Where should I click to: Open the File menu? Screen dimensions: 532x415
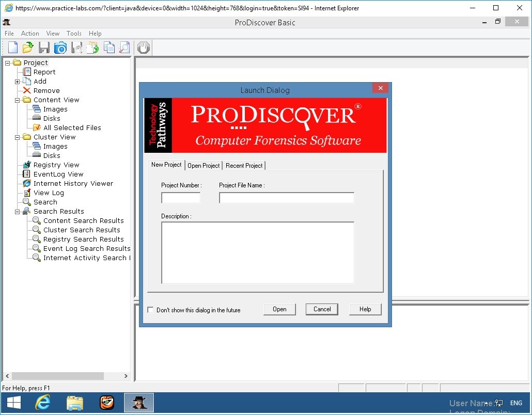pos(9,33)
